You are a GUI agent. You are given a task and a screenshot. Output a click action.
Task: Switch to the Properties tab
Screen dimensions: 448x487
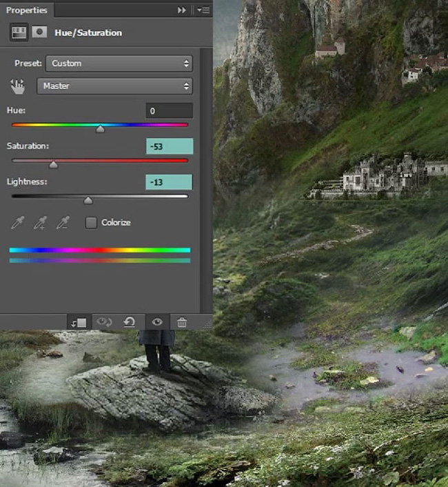pos(27,10)
